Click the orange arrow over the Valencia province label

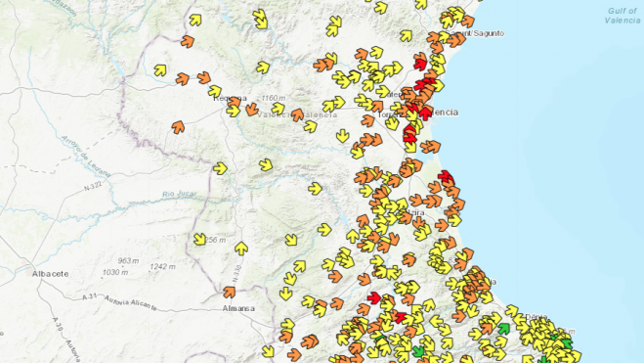(x=297, y=114)
